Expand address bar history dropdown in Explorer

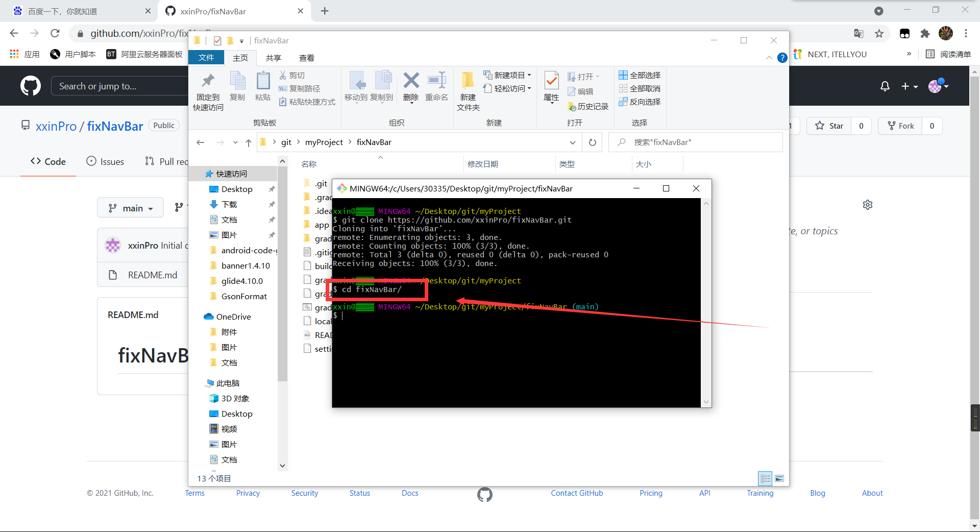[573, 142]
